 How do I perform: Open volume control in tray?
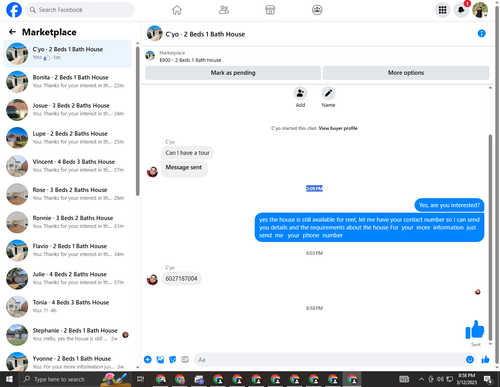pos(440,379)
